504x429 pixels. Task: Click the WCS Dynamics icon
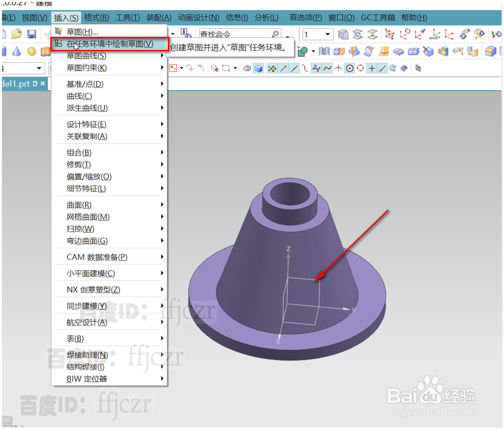click(390, 34)
